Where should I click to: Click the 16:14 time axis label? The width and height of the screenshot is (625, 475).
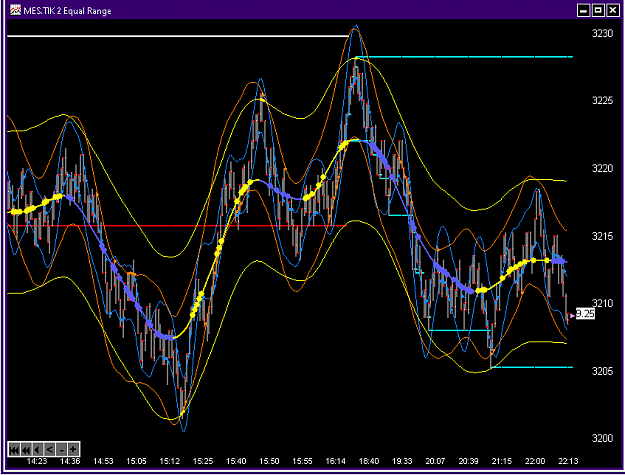tap(336, 461)
